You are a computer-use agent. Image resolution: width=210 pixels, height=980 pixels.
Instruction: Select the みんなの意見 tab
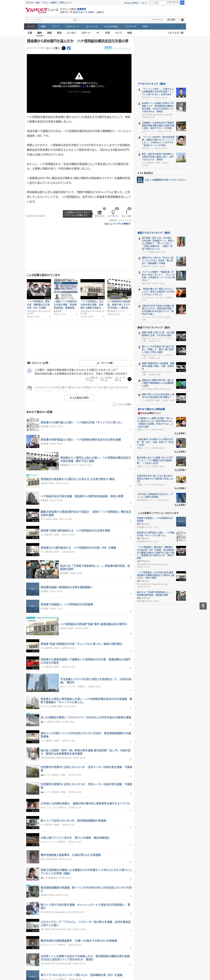(x=111, y=26)
